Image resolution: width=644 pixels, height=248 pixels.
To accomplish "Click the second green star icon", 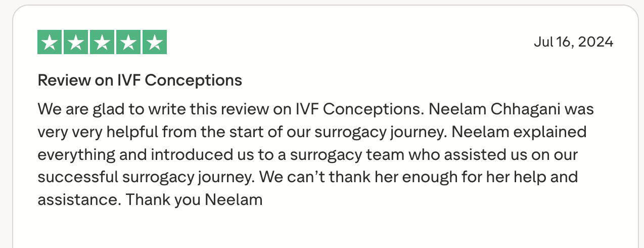I will click(x=76, y=43).
